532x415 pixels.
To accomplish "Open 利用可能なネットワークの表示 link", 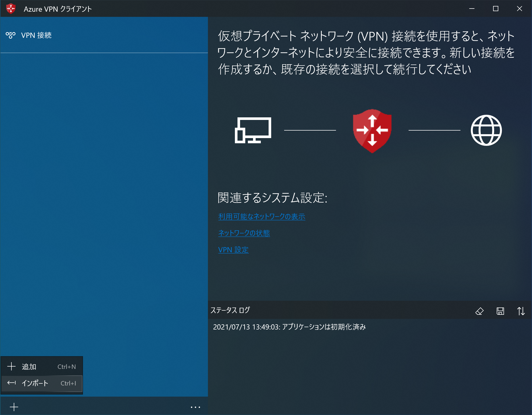I will pos(262,217).
